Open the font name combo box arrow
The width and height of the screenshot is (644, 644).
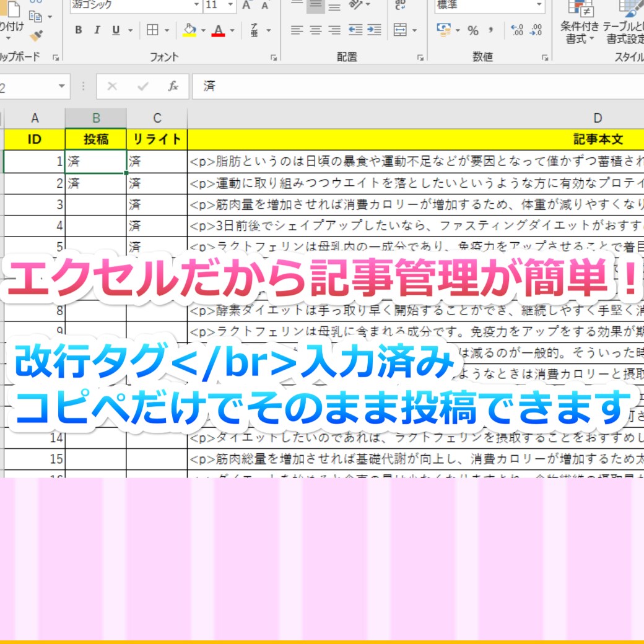click(x=197, y=5)
